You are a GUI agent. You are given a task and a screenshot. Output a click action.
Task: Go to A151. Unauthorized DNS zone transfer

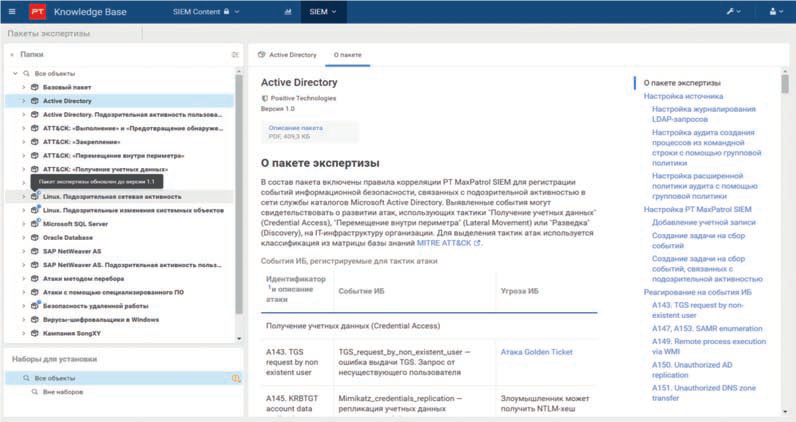[x=704, y=393]
